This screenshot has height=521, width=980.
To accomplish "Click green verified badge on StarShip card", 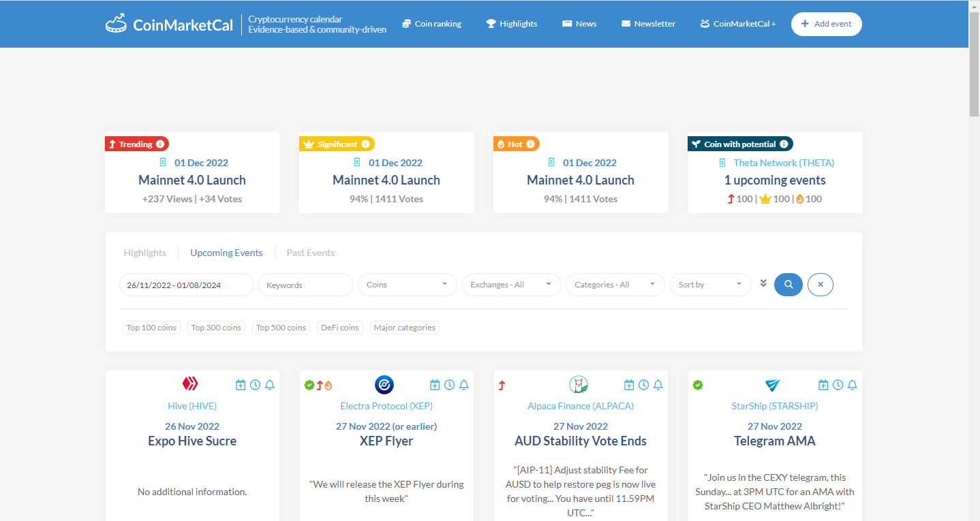I will coord(698,385).
